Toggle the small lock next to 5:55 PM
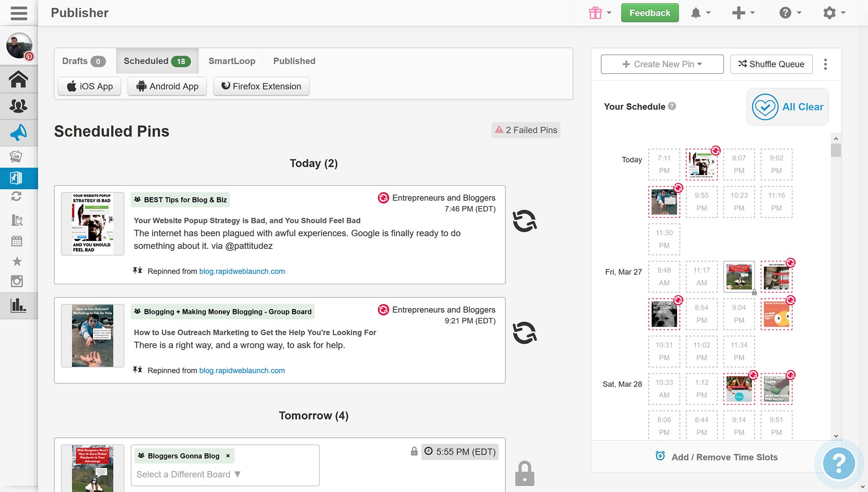Image resolution: width=868 pixels, height=492 pixels. coord(414,451)
